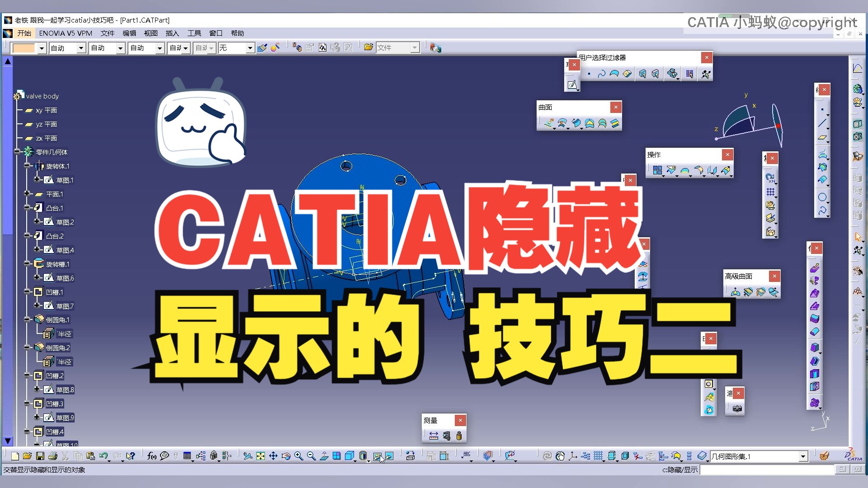The height and width of the screenshot is (488, 868).
Task: Open the 开始 menu
Action: (24, 33)
